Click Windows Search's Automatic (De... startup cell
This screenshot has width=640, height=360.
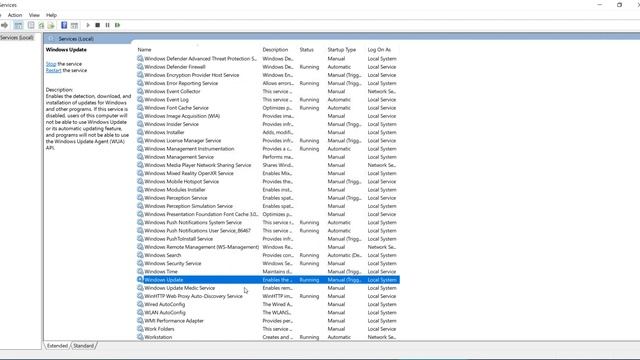[344, 255]
